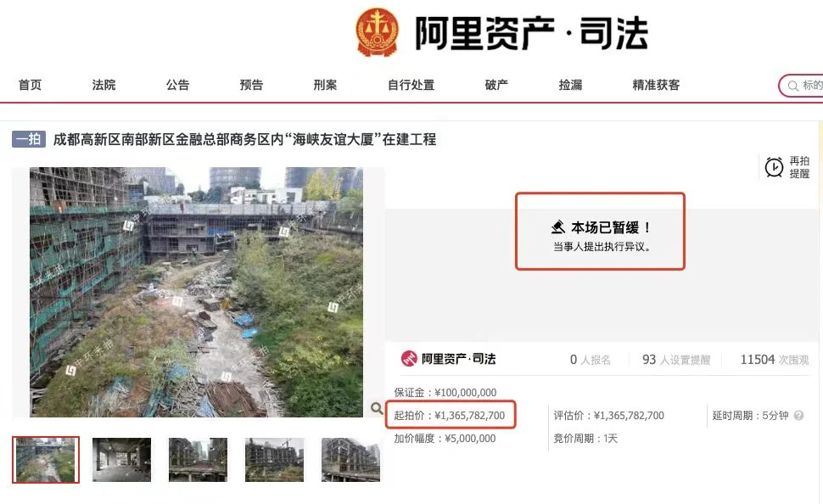This screenshot has width=823, height=504.
Task: Switch to the 破产 section tab
Action: pos(495,85)
